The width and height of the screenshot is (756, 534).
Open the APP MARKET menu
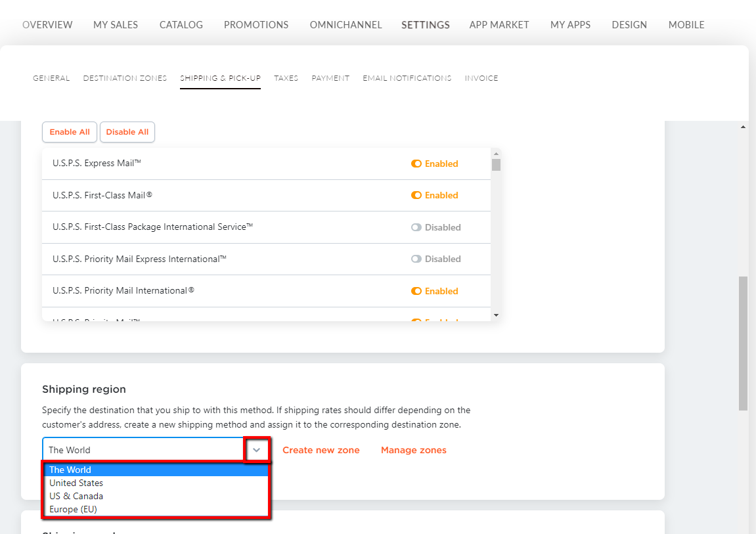click(499, 24)
